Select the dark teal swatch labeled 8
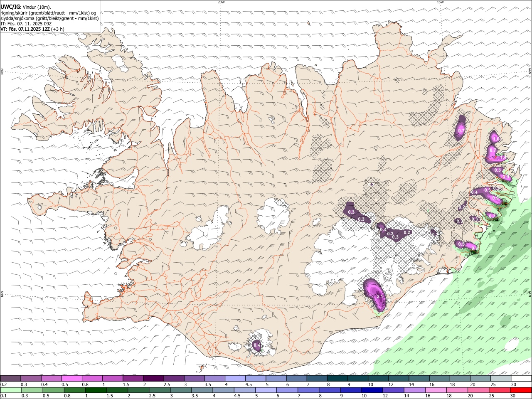This screenshot has width=532, height=399. pyautogui.click(x=337, y=378)
